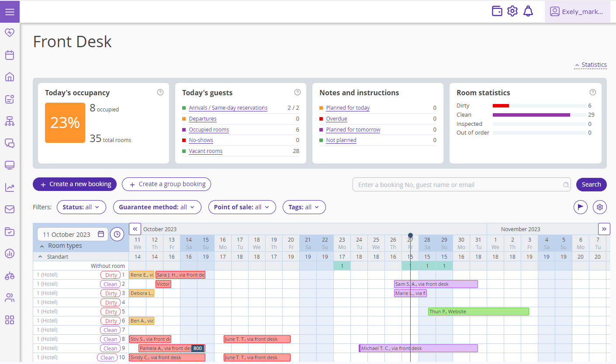Open the Status filter dropdown

coord(81,207)
